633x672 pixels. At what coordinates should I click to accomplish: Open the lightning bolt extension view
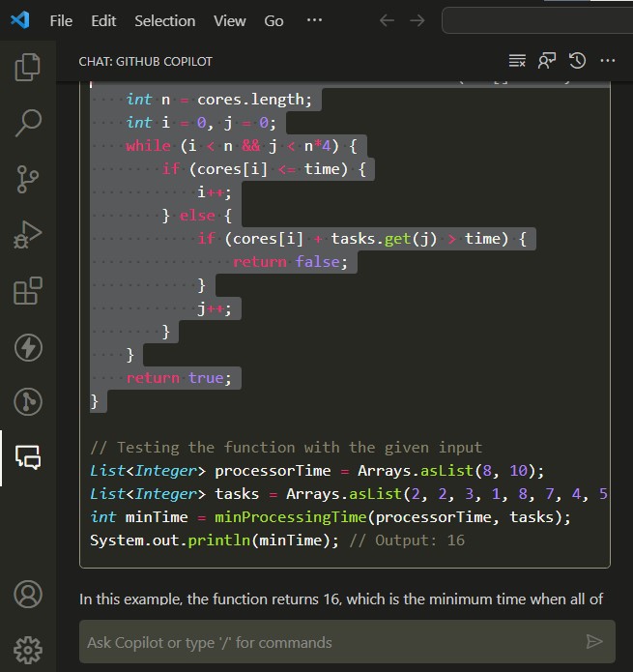pyautogui.click(x=28, y=347)
